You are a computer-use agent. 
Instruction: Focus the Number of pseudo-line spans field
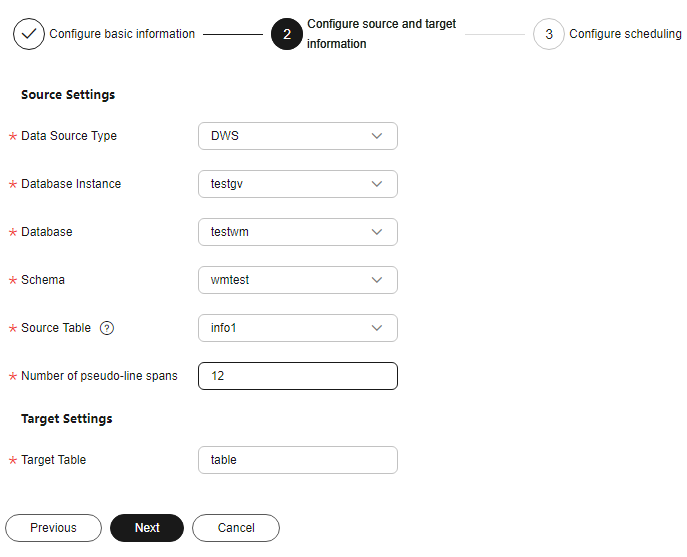[x=297, y=376]
